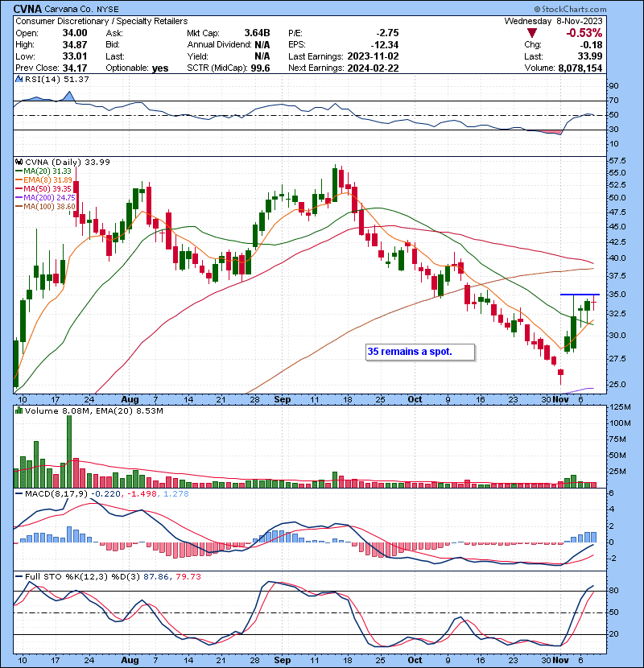Click the Volume 8.08M, EMA(20) 8.53M label
The height and width of the screenshot is (668, 644).
pos(93,410)
